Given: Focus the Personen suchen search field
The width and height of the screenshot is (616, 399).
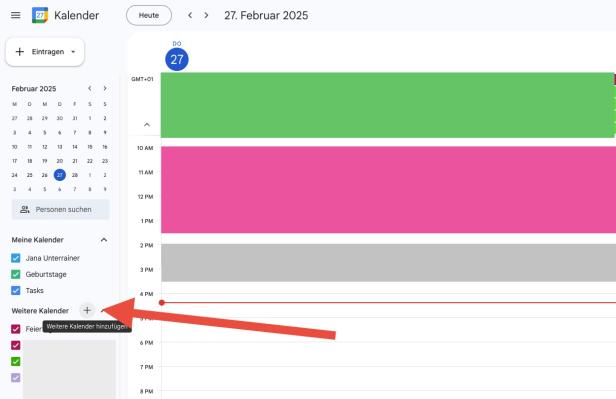Looking at the screenshot, I should (x=60, y=209).
